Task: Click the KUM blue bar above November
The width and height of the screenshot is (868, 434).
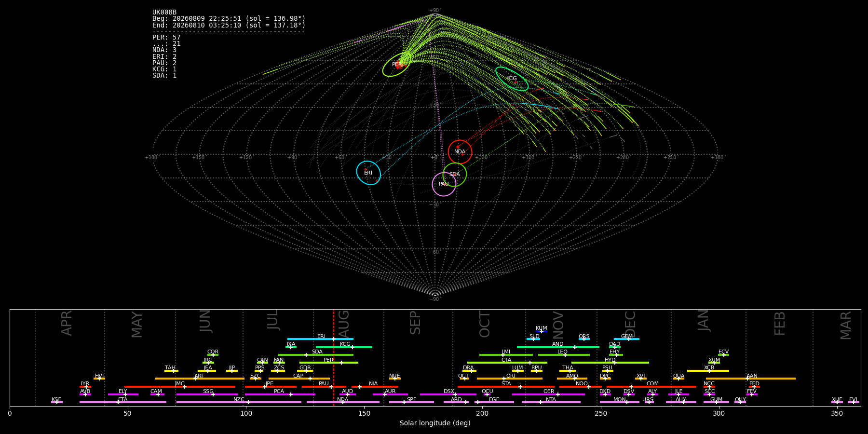Action: coord(542,331)
